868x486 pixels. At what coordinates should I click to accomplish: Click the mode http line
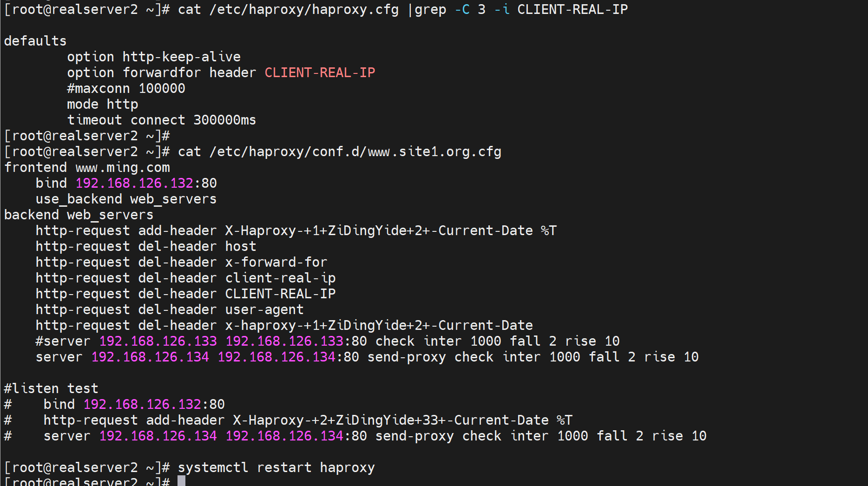(x=102, y=104)
